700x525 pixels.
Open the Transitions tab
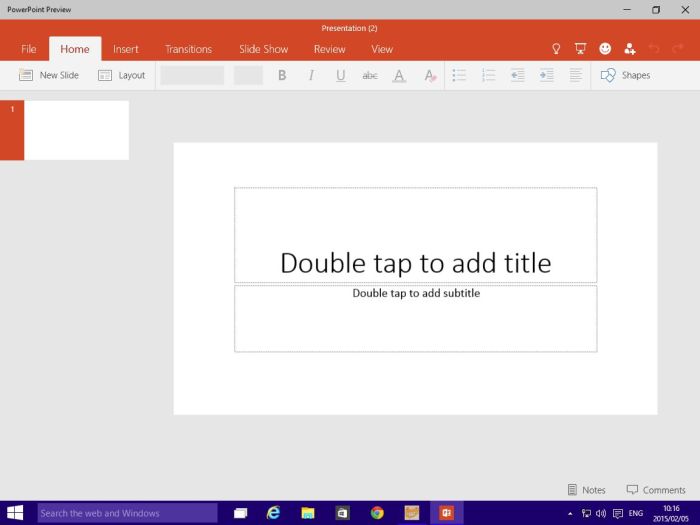(188, 49)
